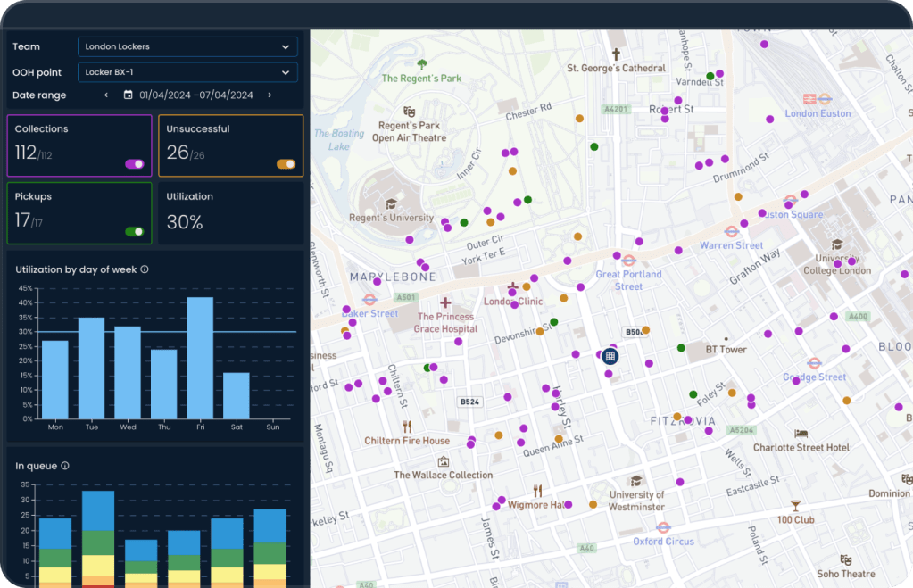The width and height of the screenshot is (913, 588).
Task: Disable the Unsuccessful deliveries toggle
Action: [286, 163]
